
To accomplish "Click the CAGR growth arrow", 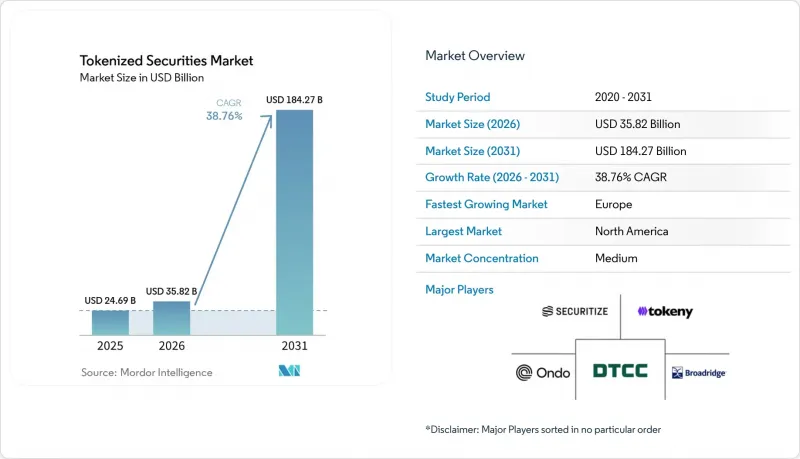I will [234, 211].
